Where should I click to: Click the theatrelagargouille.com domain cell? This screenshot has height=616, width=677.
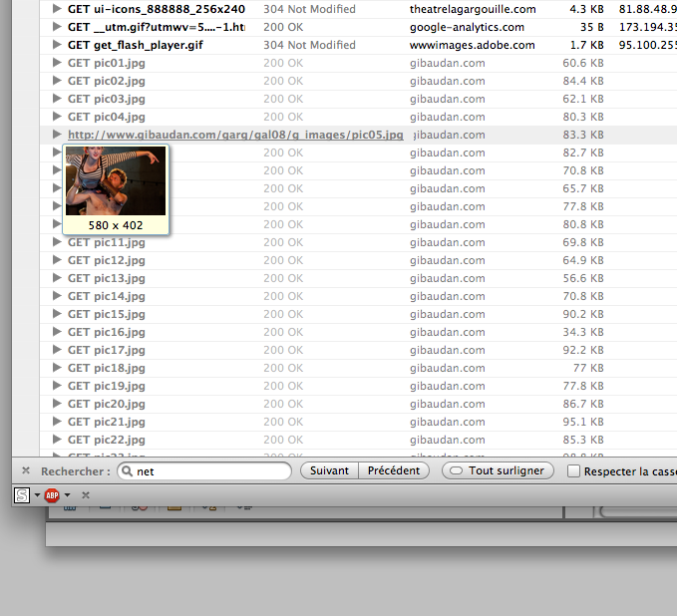(x=473, y=9)
